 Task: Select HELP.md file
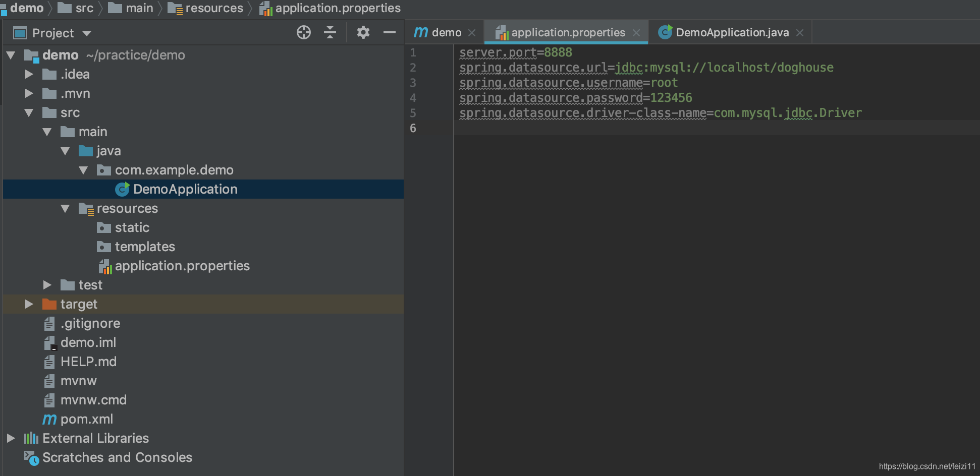coord(88,362)
